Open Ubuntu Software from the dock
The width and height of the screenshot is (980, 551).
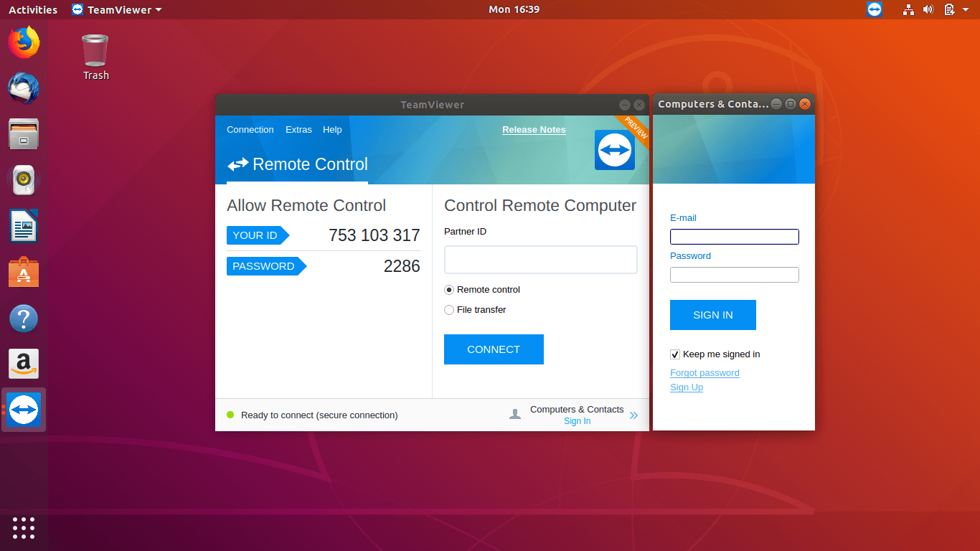[x=24, y=272]
